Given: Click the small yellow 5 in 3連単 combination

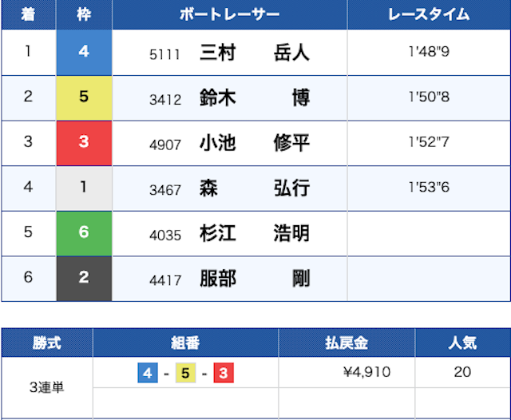Looking at the screenshot, I should coord(184,373).
